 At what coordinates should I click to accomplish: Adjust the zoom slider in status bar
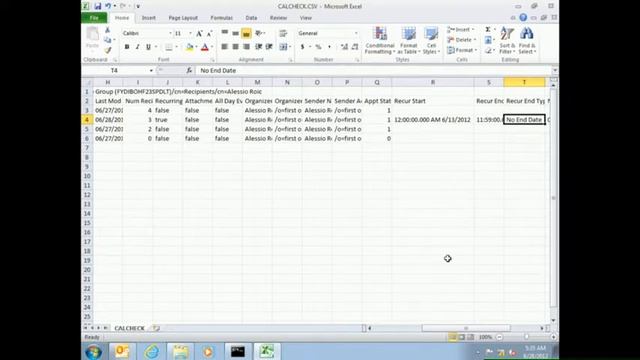(x=526, y=337)
